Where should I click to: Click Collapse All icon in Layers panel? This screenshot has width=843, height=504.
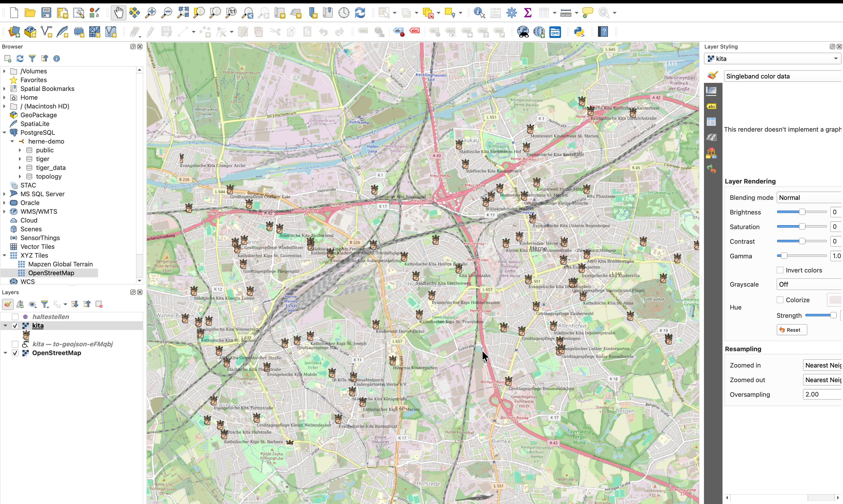(87, 304)
